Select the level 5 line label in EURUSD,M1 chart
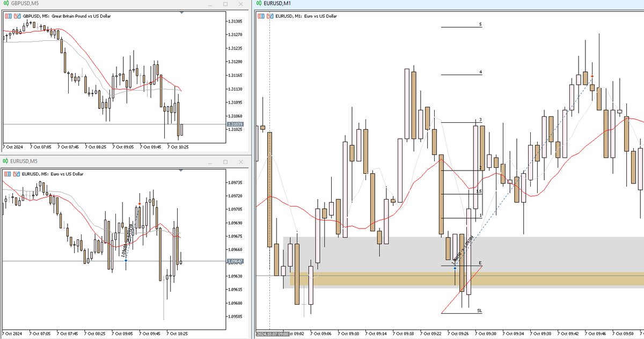 [x=480, y=25]
